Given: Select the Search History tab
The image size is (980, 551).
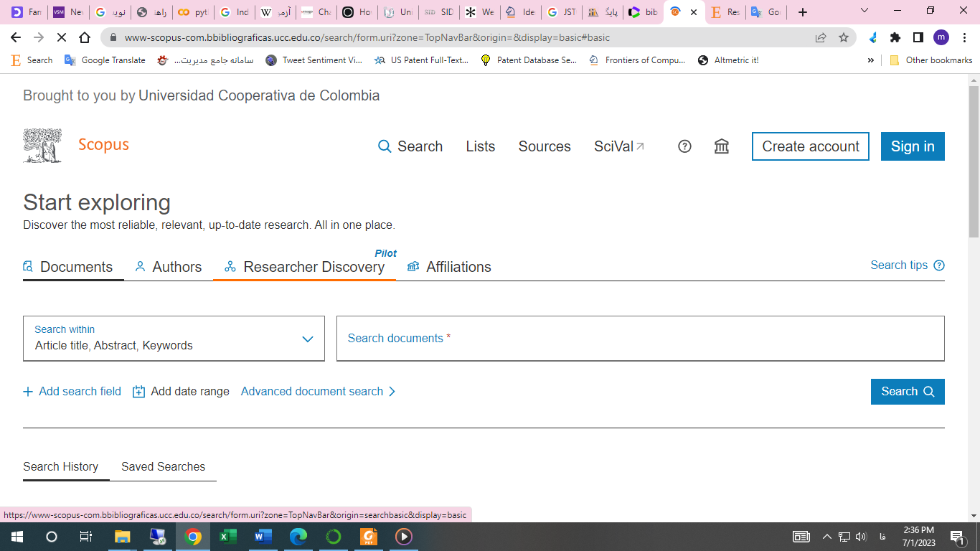Looking at the screenshot, I should tap(61, 466).
